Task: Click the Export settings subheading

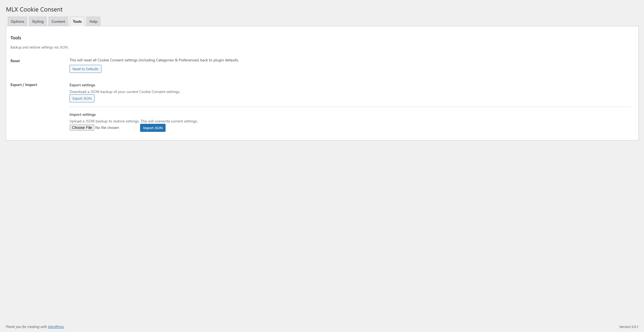Action: (x=82, y=85)
